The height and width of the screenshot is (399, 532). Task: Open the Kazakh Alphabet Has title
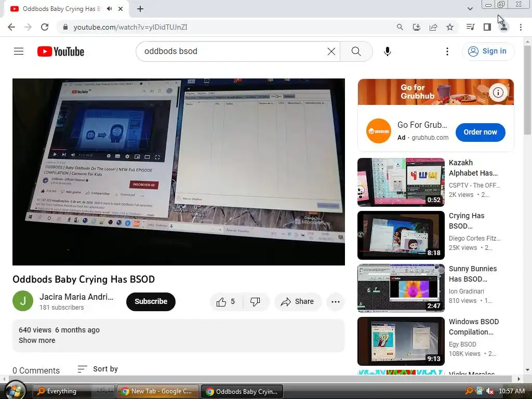(473, 168)
